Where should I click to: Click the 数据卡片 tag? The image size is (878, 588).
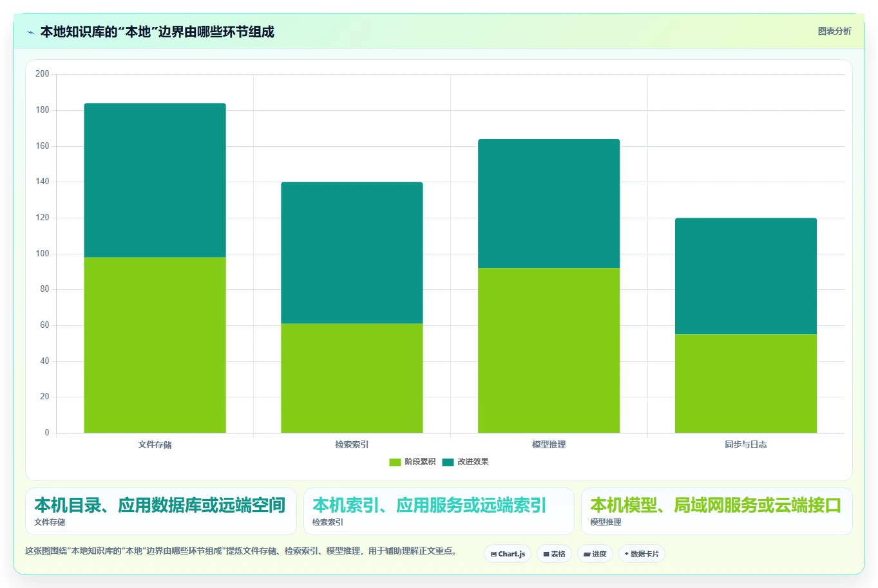(x=642, y=554)
